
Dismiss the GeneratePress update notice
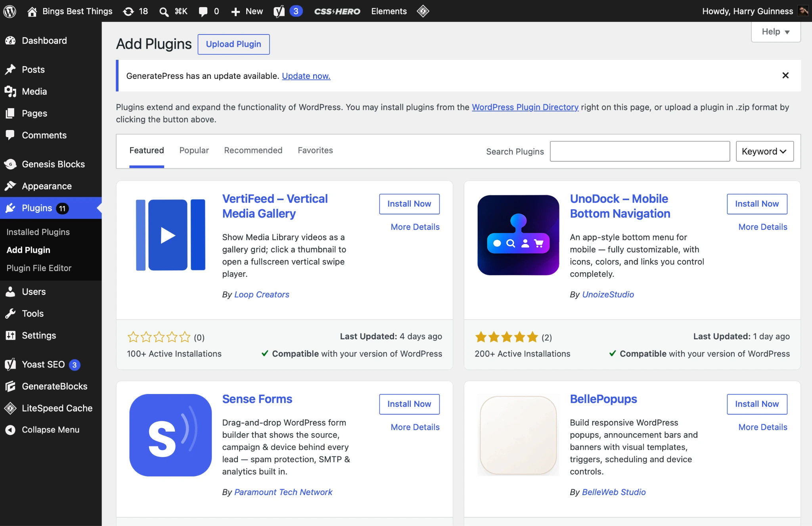point(785,75)
